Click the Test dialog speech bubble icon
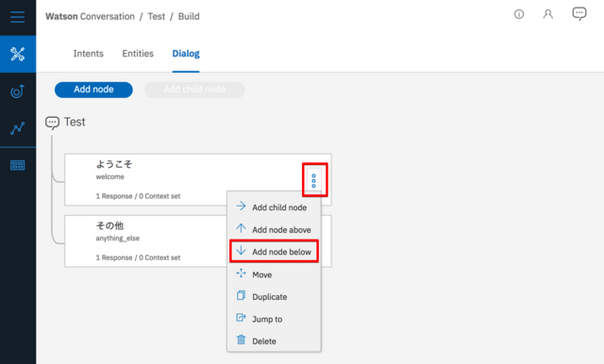The height and width of the screenshot is (364, 604). [52, 123]
